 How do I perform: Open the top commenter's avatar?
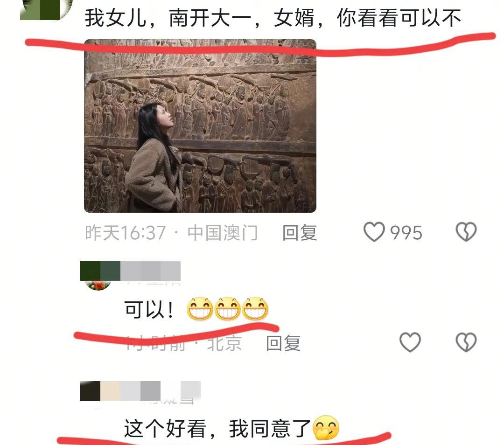(46, 10)
